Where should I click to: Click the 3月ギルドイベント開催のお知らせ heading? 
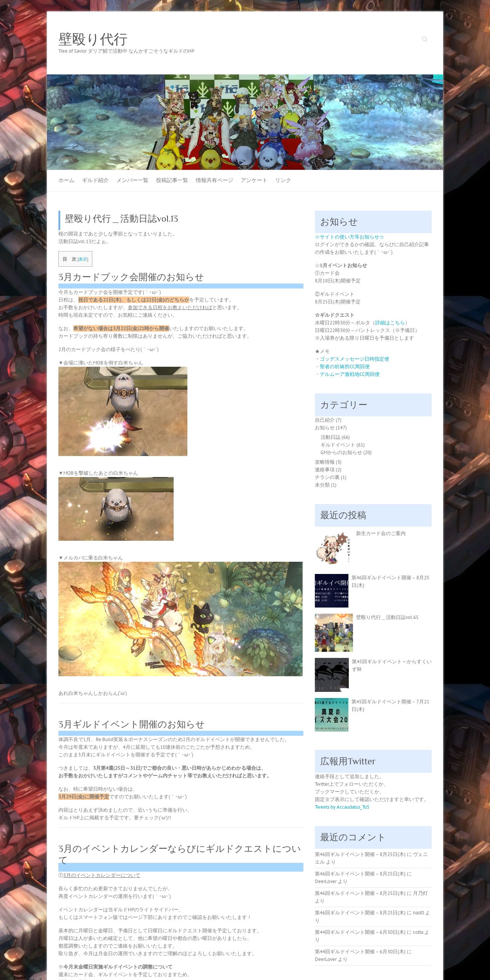[x=131, y=725]
